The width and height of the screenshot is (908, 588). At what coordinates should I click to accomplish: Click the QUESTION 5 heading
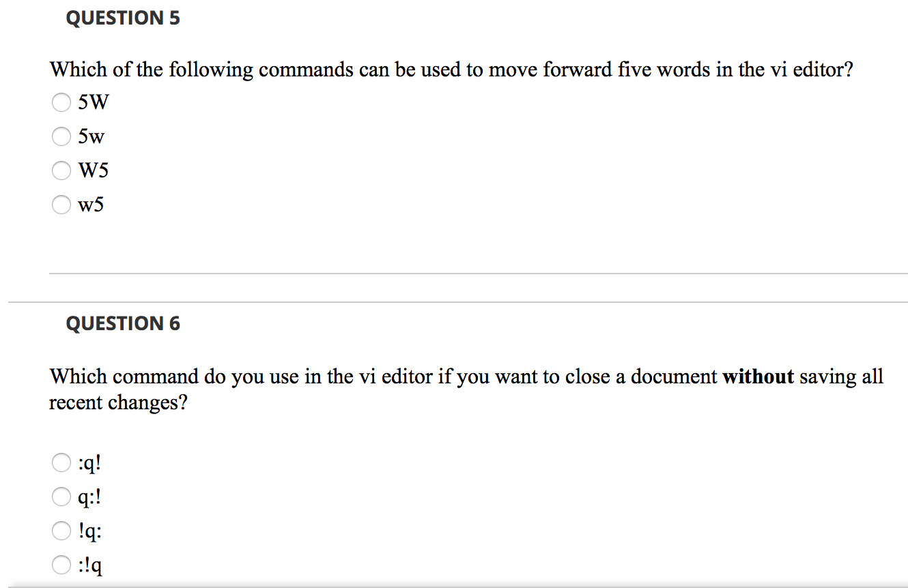tap(123, 18)
